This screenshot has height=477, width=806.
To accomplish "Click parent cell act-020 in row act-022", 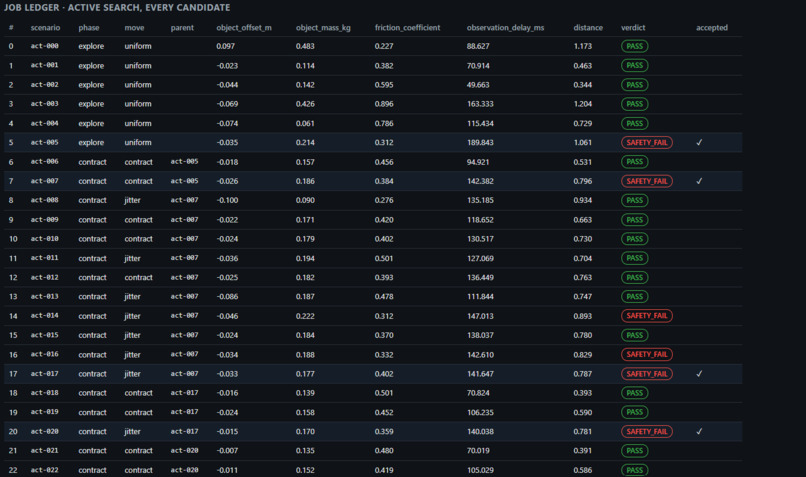I will (185, 470).
